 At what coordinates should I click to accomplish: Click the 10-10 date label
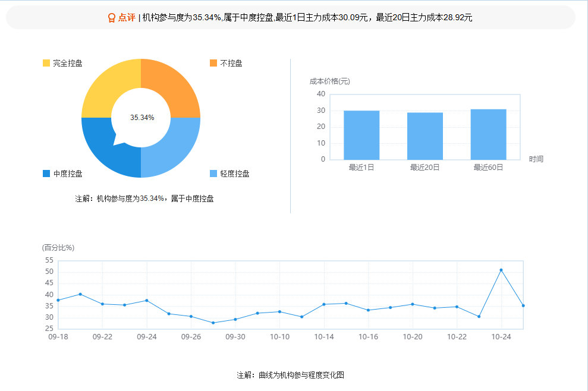pos(280,337)
